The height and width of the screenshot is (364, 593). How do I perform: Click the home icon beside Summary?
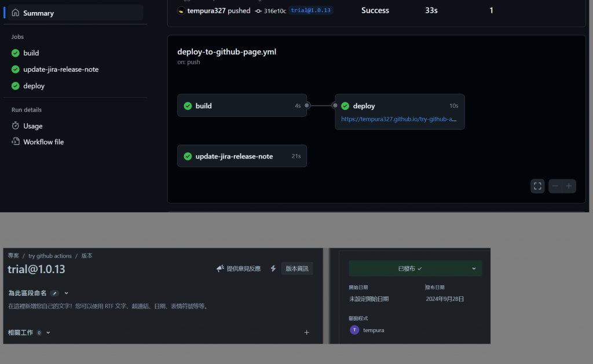16,13
